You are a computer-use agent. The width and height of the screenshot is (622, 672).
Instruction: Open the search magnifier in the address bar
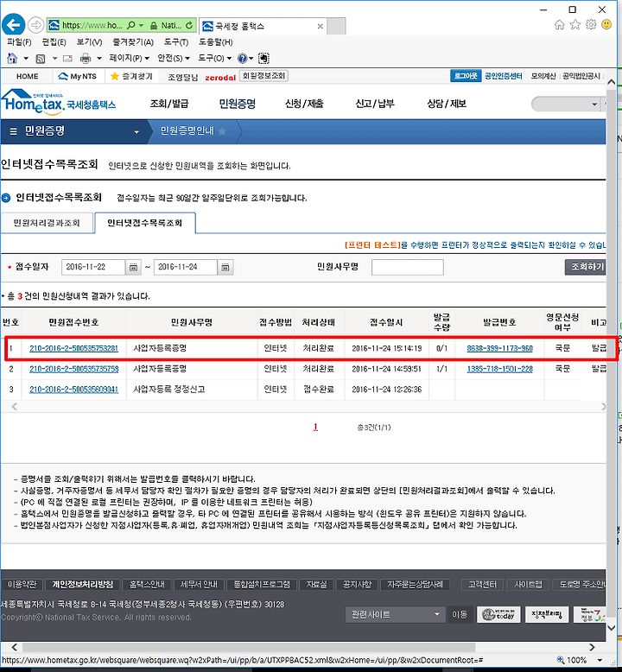[131, 25]
